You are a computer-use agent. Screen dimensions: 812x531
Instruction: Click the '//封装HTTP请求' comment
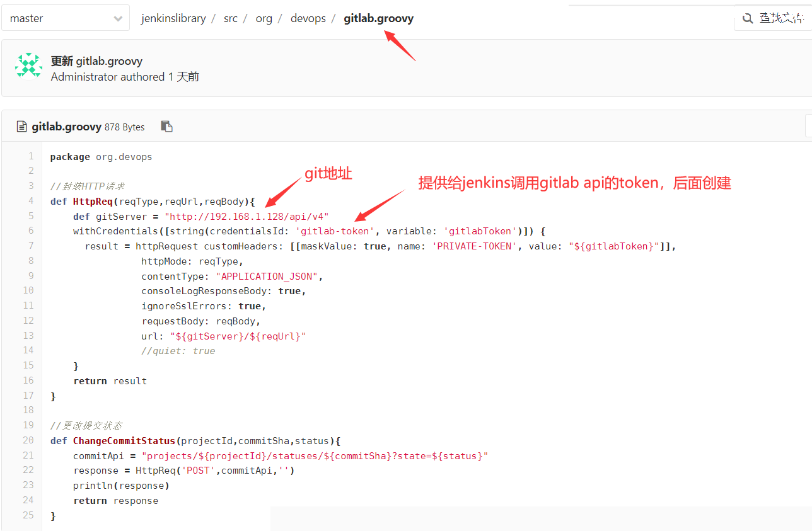88,186
